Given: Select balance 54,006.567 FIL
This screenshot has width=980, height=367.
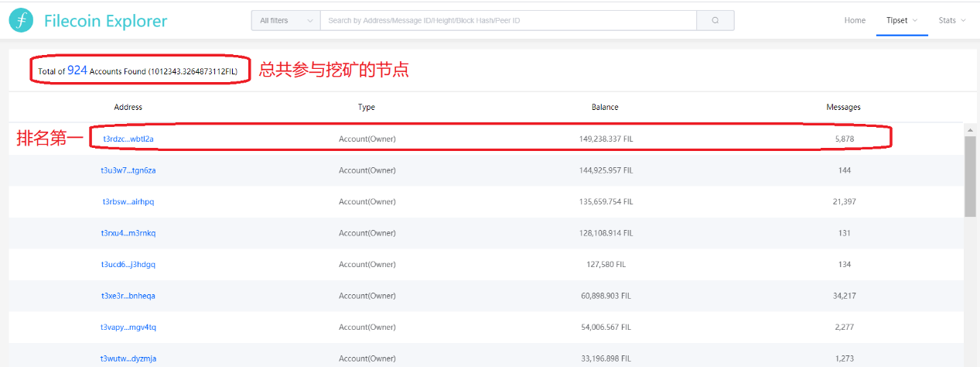Looking at the screenshot, I should 606,327.
